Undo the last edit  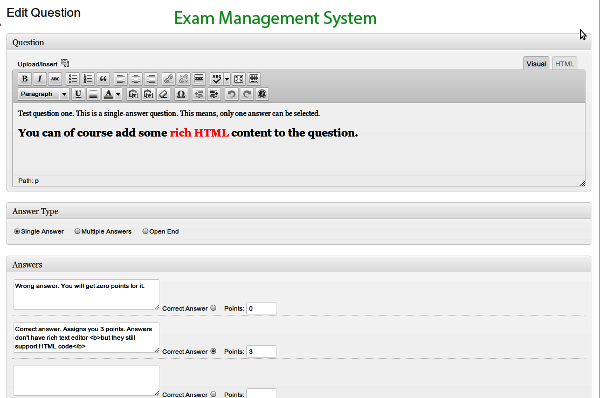tap(232, 94)
